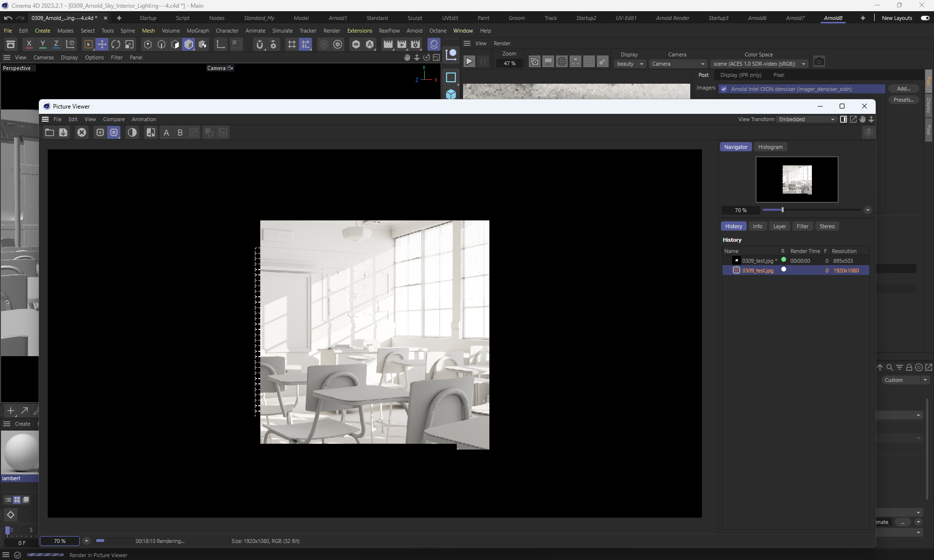Adjust the Navigator zoom slider
This screenshot has width=934, height=560.
(783, 210)
